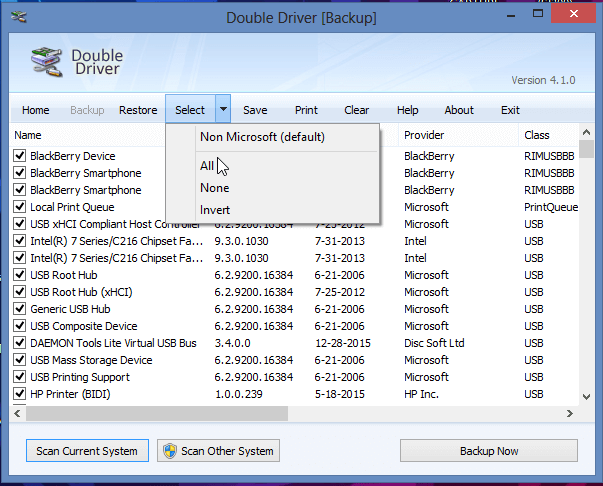Viewport: 603px width, 486px height.
Task: Maximize the Double Driver window
Action: 538,14
